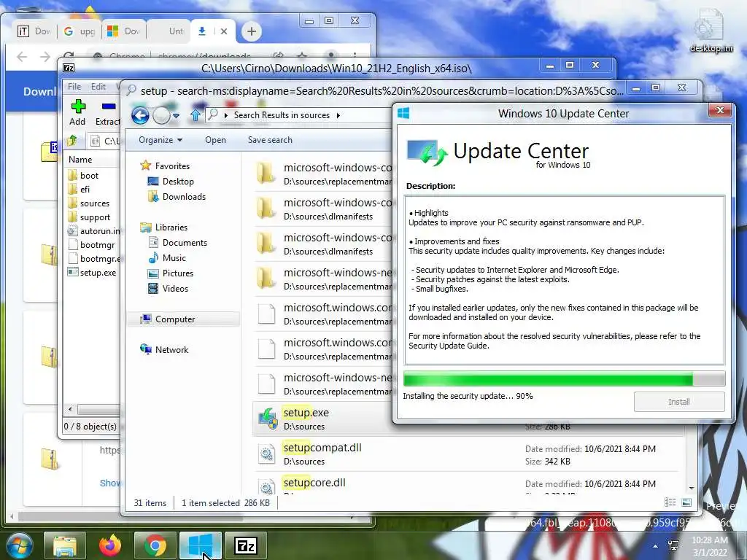
Task: Click the Chrome forward arrow
Action: (x=45, y=57)
